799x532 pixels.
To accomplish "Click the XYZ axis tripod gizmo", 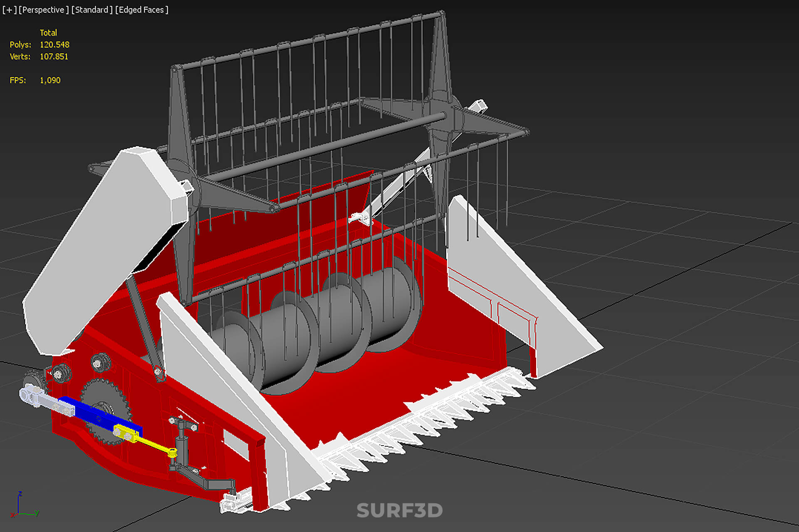I will [x=24, y=505].
